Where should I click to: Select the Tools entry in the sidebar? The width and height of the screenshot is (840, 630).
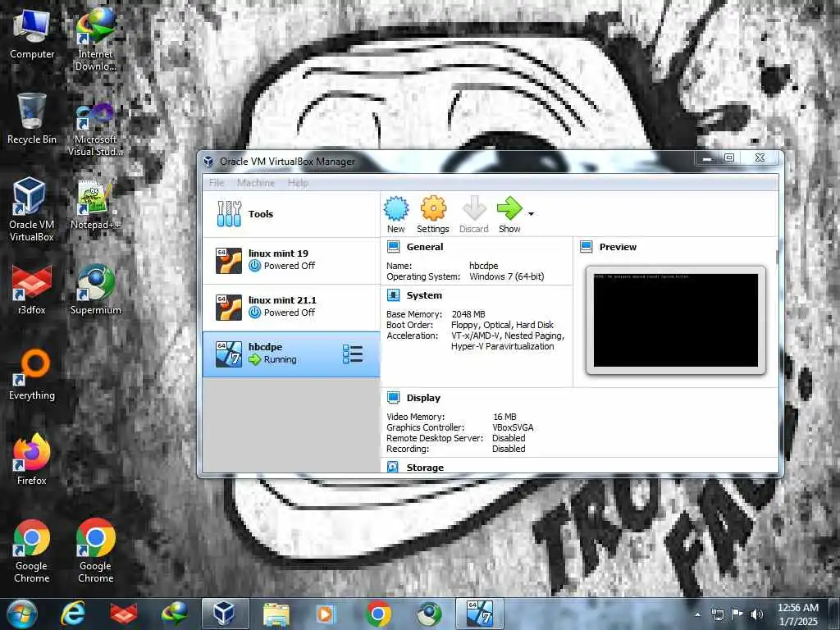point(291,214)
